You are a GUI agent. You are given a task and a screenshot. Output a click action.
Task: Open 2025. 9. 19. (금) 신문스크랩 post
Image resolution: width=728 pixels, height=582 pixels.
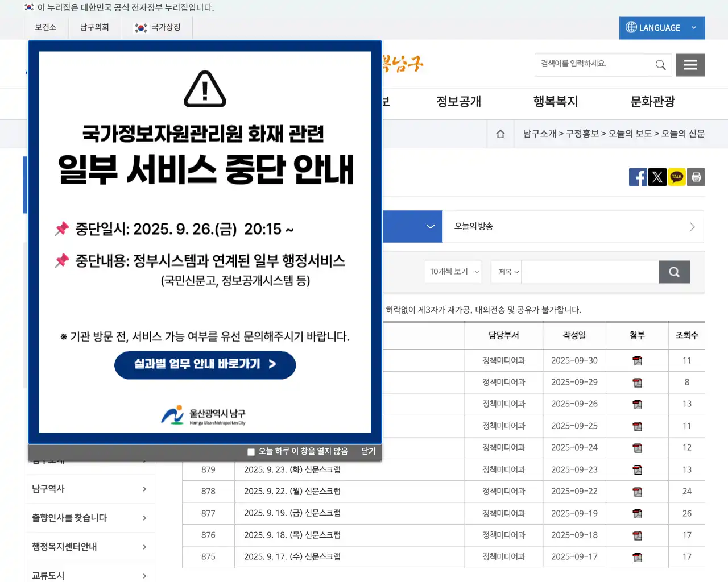point(292,513)
